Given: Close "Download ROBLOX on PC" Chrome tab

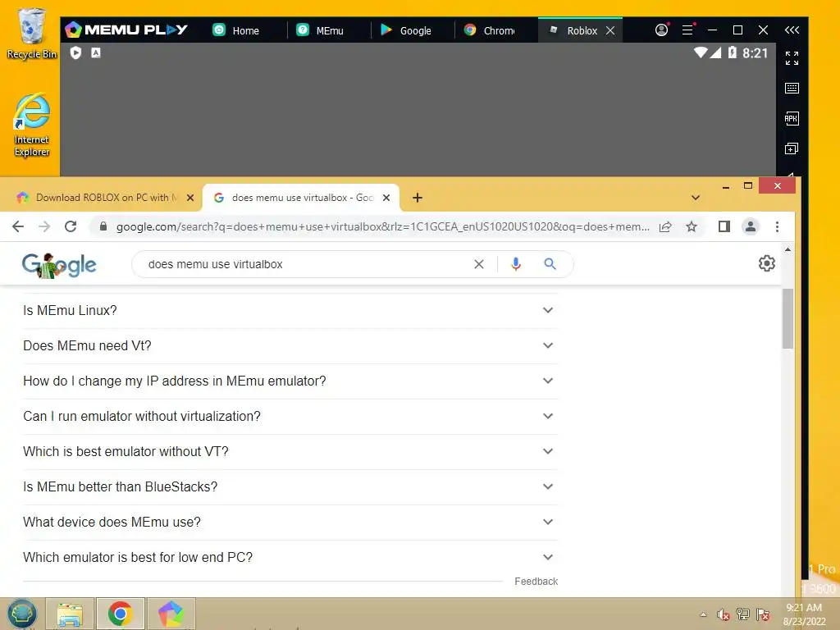Looking at the screenshot, I should [190, 198].
